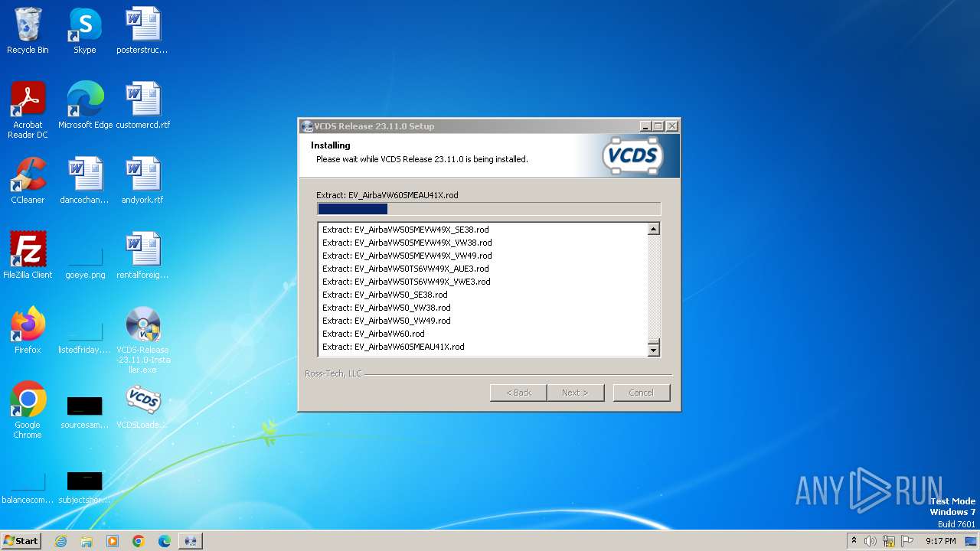The width and height of the screenshot is (980, 551).
Task: Open Internet Explorer from the taskbar
Action: coord(60,541)
